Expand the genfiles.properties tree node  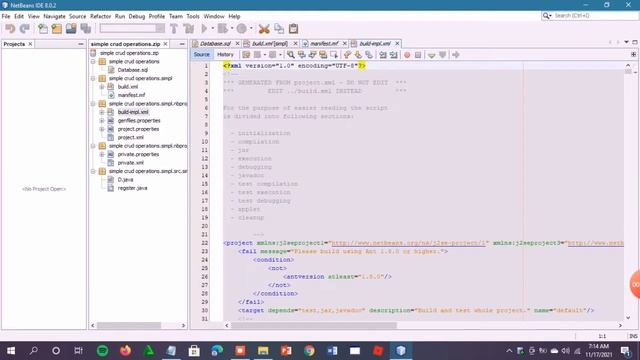(x=102, y=121)
